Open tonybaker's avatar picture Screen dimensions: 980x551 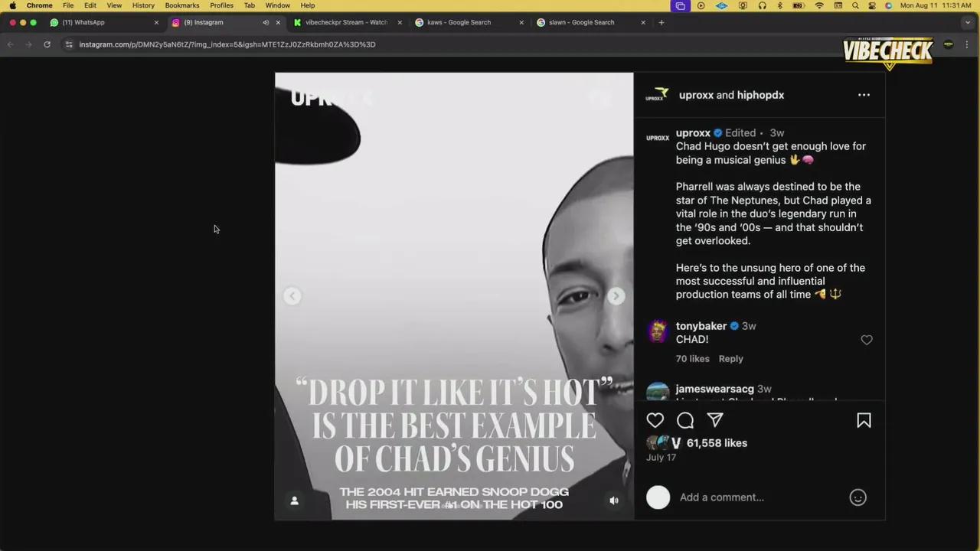pos(658,331)
